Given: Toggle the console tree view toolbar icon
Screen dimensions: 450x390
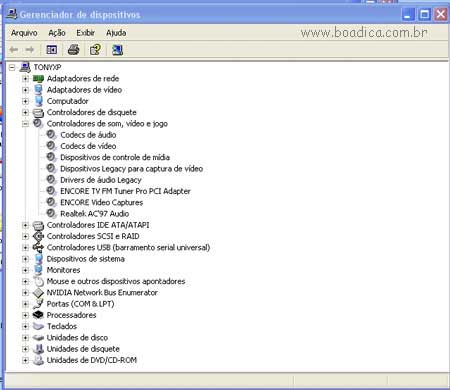Looking at the screenshot, I should (52, 50).
